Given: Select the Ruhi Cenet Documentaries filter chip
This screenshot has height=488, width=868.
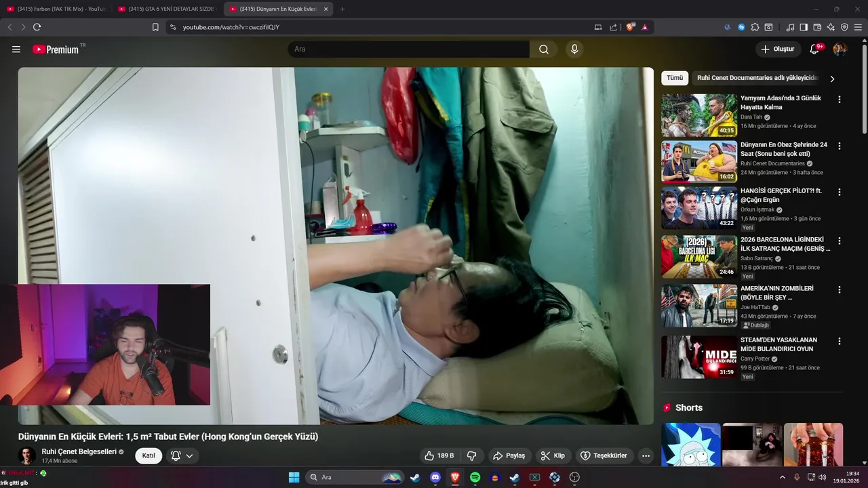Looking at the screenshot, I should [757, 78].
